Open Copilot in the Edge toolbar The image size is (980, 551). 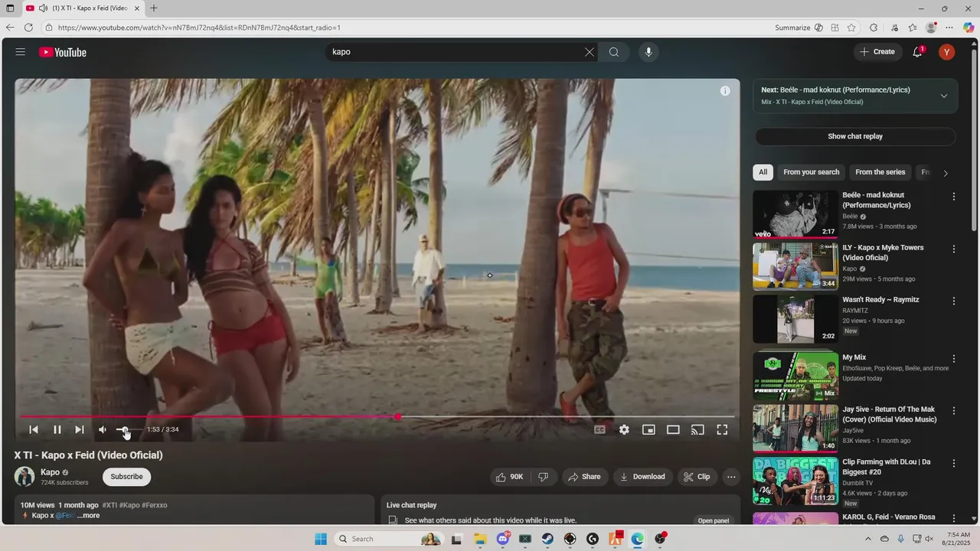969,28
